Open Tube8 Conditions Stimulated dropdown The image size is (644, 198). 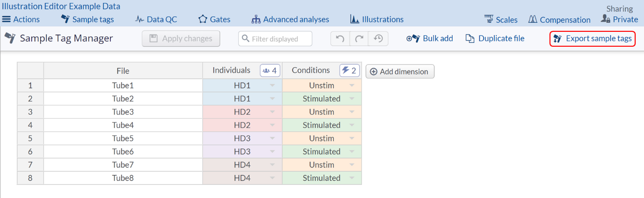352,178
